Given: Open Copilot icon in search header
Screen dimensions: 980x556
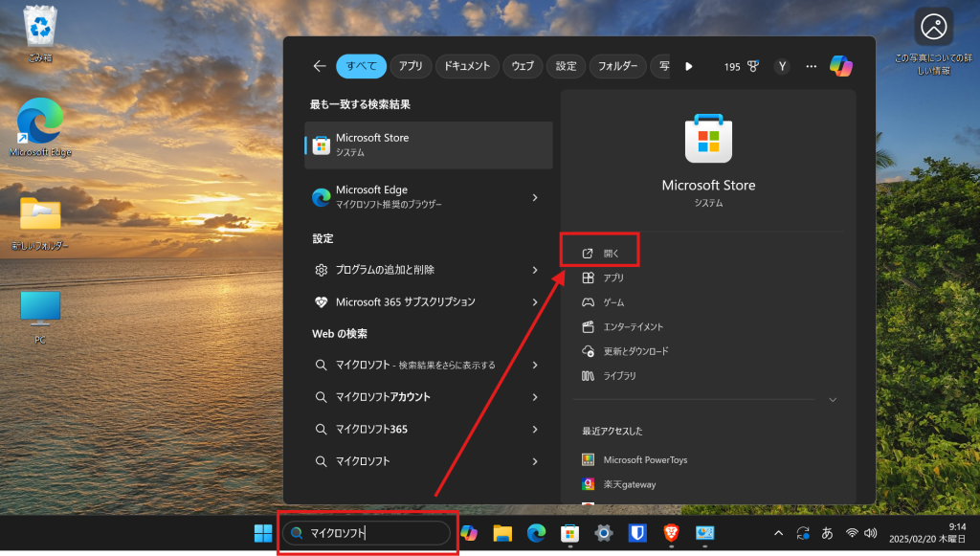Looking at the screenshot, I should pyautogui.click(x=841, y=66).
